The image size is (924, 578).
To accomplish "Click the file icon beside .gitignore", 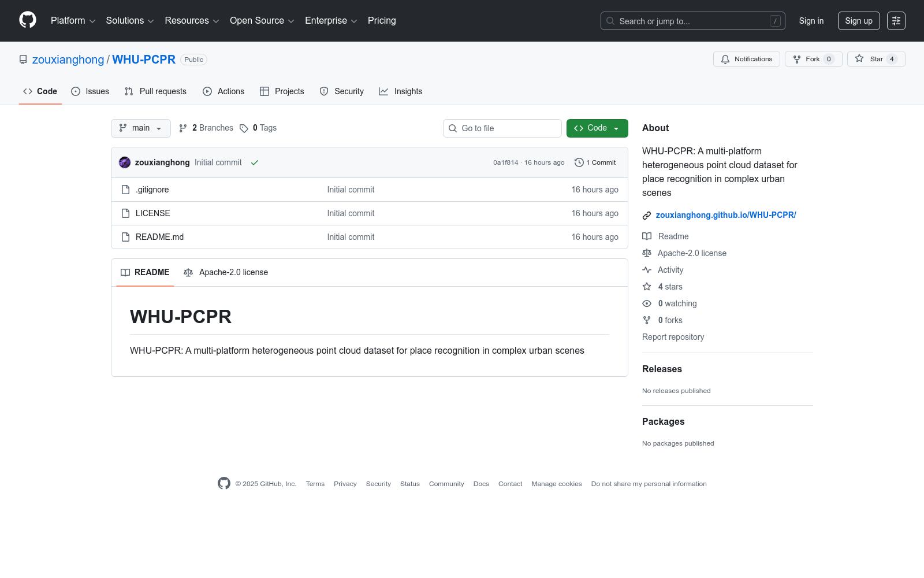I will pos(125,190).
